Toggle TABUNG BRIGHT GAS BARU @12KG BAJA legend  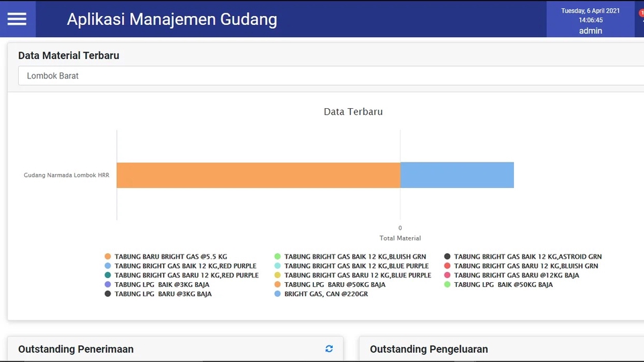pyautogui.click(x=512, y=275)
